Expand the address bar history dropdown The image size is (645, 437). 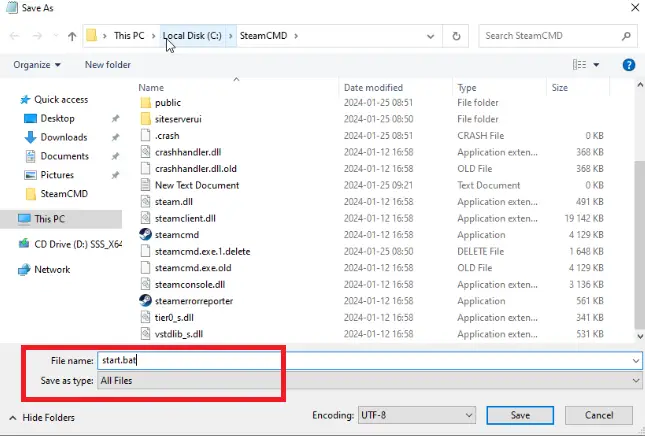coord(430,36)
